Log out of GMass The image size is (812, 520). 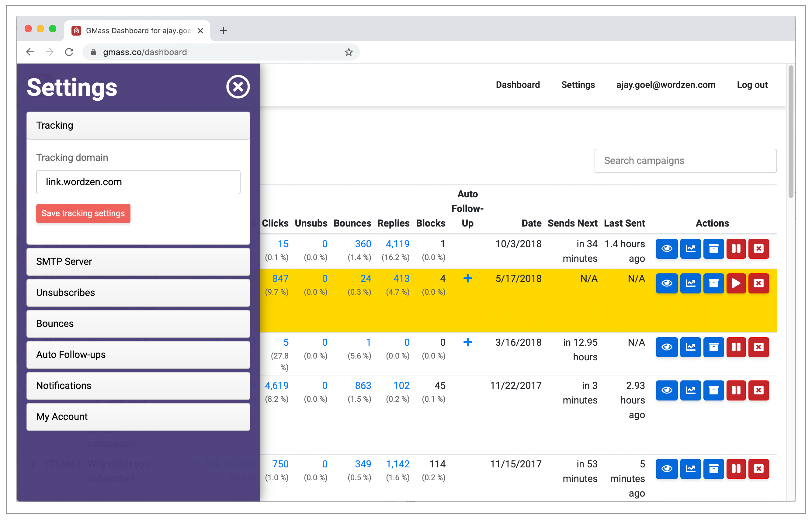click(x=752, y=85)
